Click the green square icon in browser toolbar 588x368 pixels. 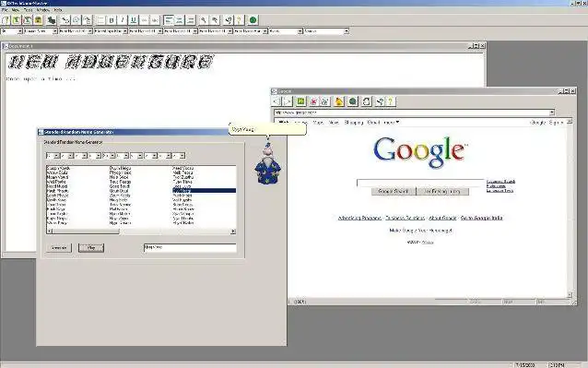coord(300,101)
